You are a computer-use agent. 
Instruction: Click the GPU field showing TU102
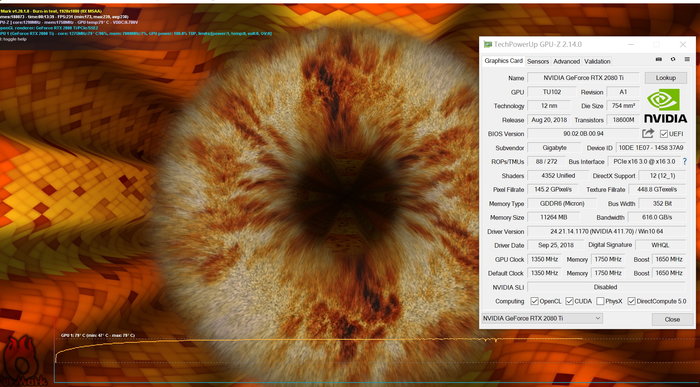[552, 92]
